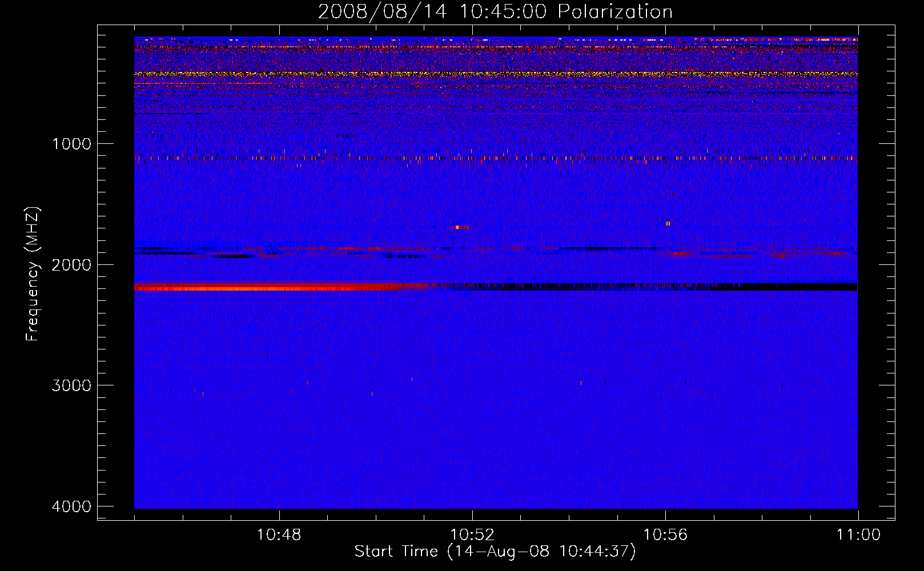The width and height of the screenshot is (924, 571).
Task: Select the 4000 frequency tick label
Action: pos(71,506)
